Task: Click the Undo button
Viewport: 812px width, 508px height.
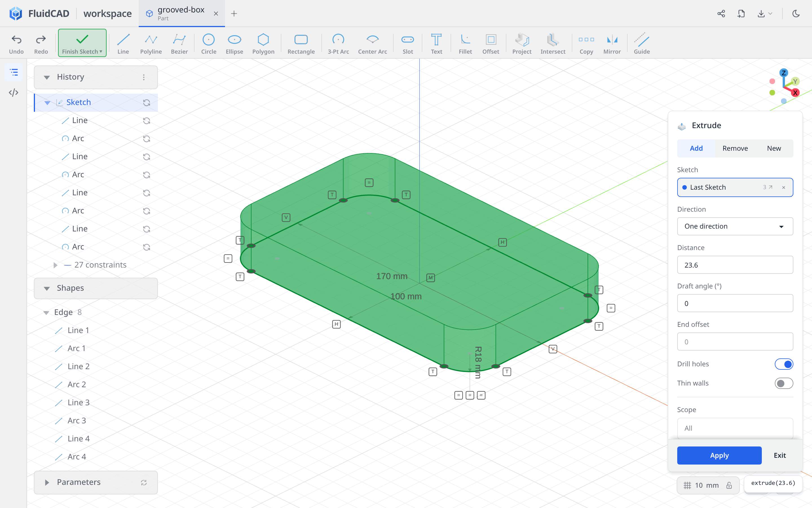Action: pyautogui.click(x=16, y=43)
